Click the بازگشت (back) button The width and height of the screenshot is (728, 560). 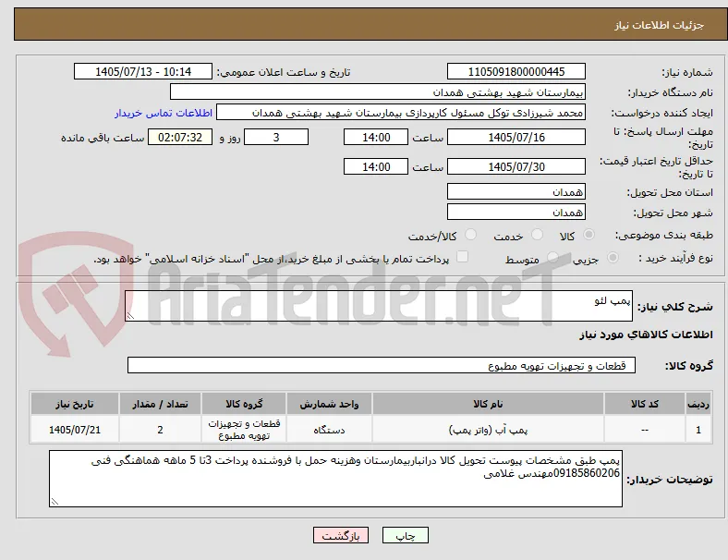(341, 535)
